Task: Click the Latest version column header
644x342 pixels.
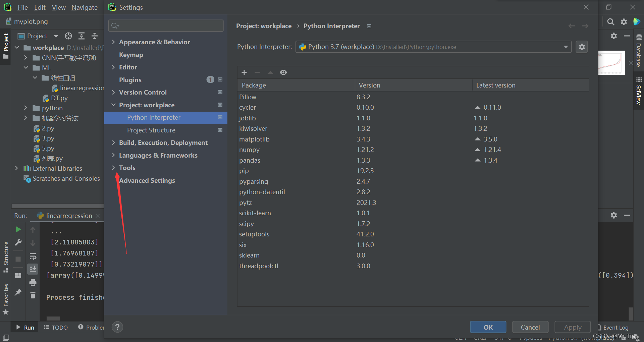Action: 530,85
